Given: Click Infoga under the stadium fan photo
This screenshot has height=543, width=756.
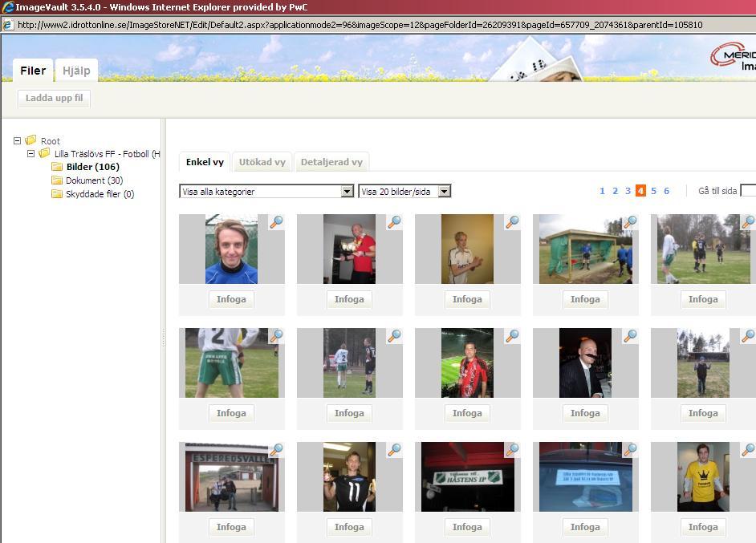Looking at the screenshot, I should 467,413.
